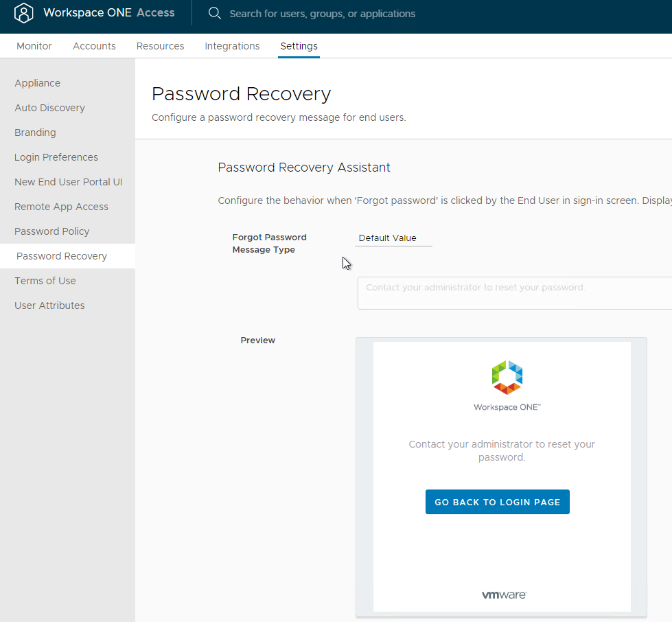Open the Monitor tab
672x622 pixels.
click(34, 46)
